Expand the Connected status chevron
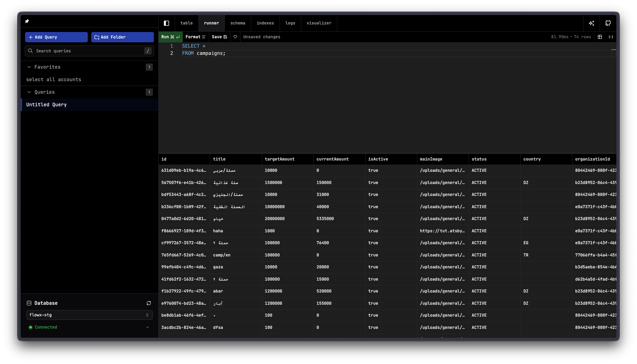This screenshot has width=637, height=364. [x=148, y=327]
